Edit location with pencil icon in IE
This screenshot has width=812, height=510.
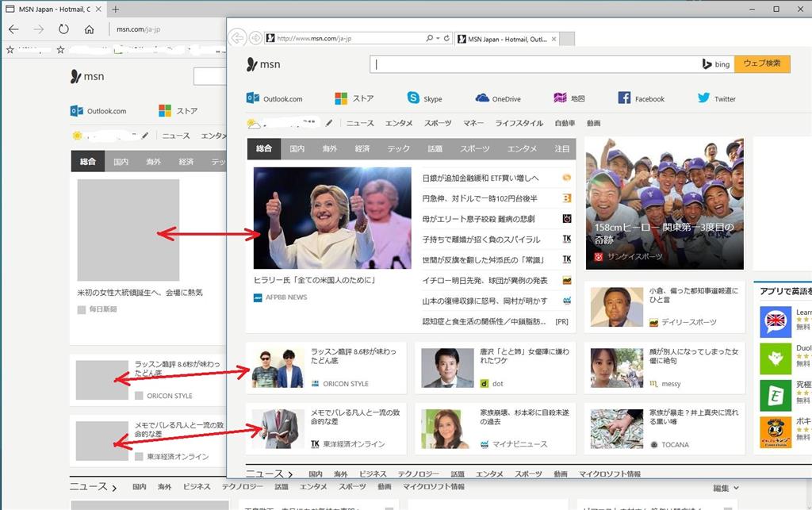click(x=329, y=123)
